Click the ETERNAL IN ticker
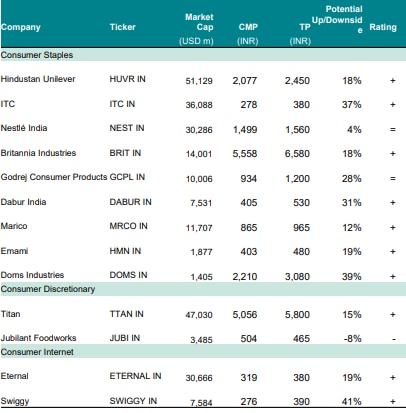The height and width of the screenshot is (413, 406). coord(135,376)
